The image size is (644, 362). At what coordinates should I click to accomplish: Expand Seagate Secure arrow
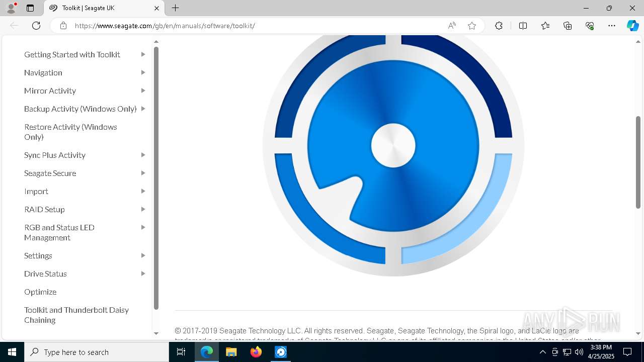[143, 173]
